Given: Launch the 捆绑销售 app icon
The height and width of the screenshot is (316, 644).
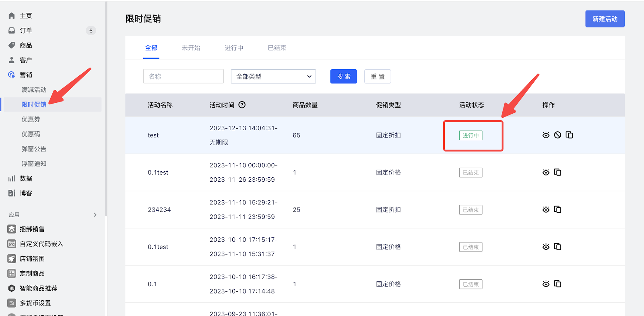Looking at the screenshot, I should click(x=12, y=229).
